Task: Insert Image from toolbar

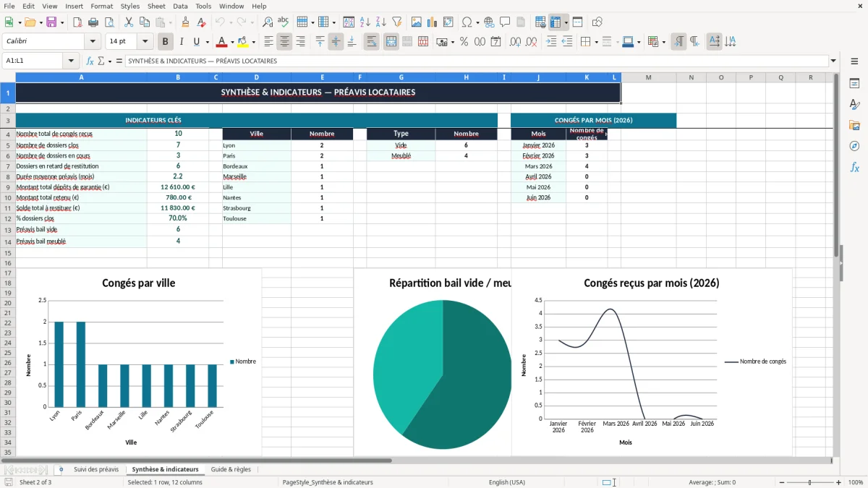Action: point(416,22)
